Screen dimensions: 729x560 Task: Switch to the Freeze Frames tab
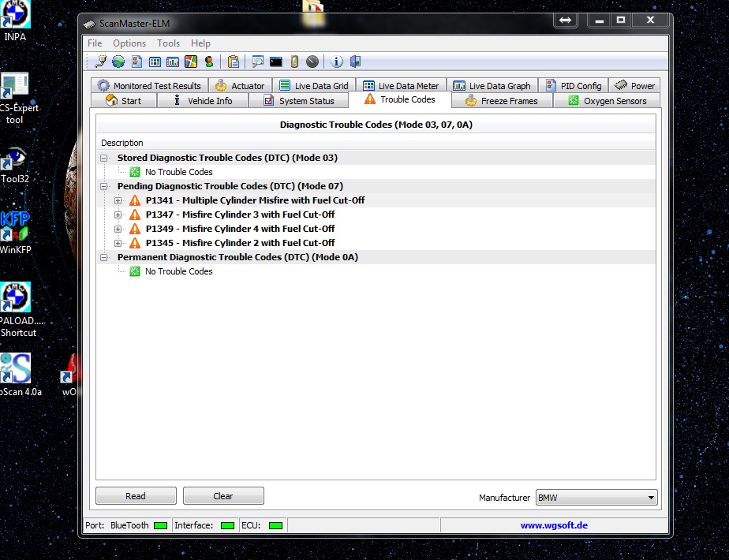point(501,101)
